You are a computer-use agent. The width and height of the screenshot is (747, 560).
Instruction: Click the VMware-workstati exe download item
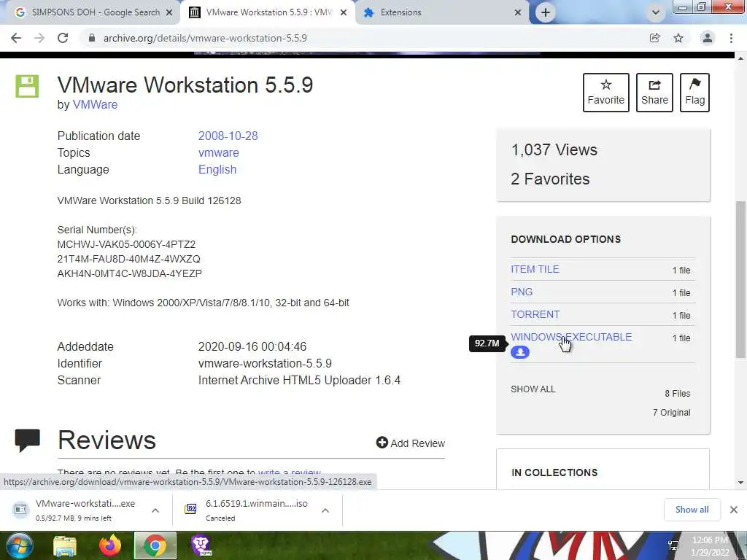pyautogui.click(x=76, y=510)
